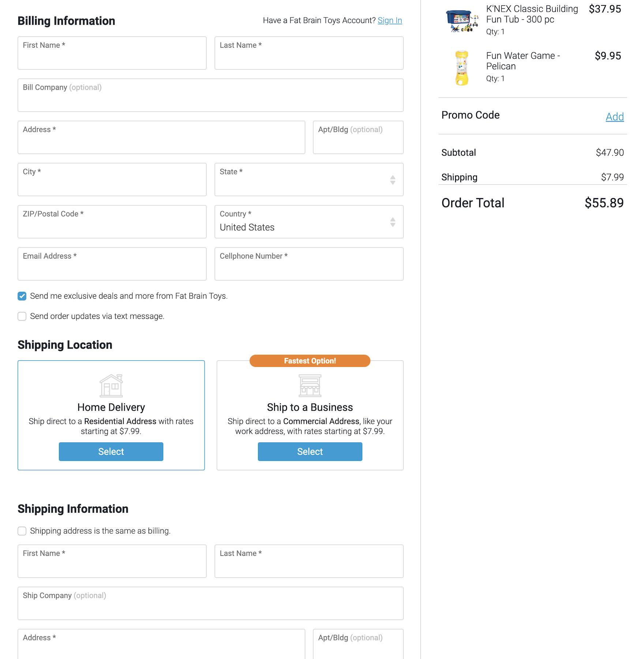Click the Home Delivery house icon
This screenshot has height=659, width=644.
coord(111,386)
